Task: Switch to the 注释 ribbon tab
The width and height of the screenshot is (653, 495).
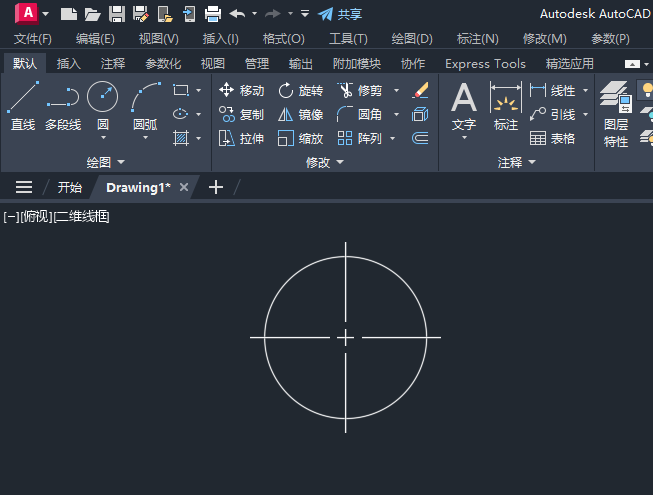Action: click(x=113, y=63)
